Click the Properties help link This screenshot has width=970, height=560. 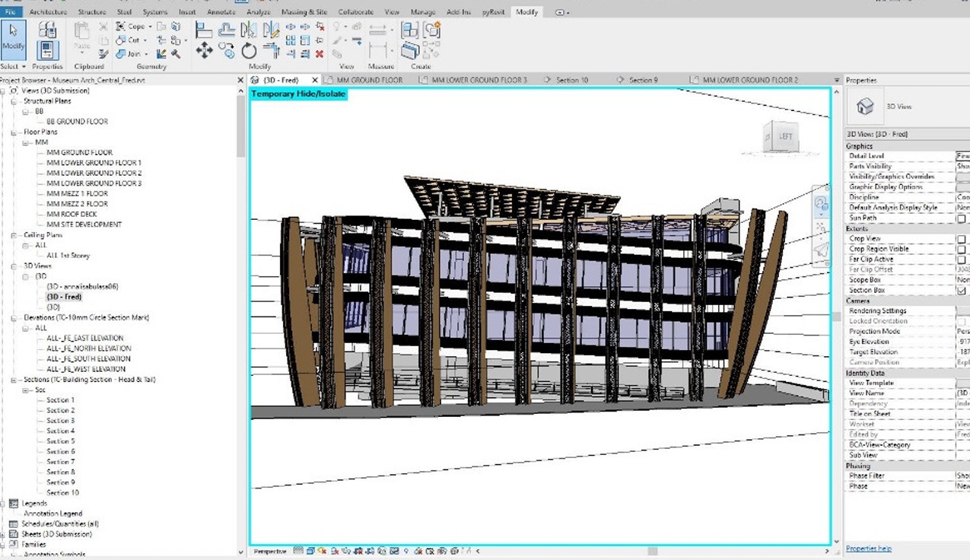(868, 549)
